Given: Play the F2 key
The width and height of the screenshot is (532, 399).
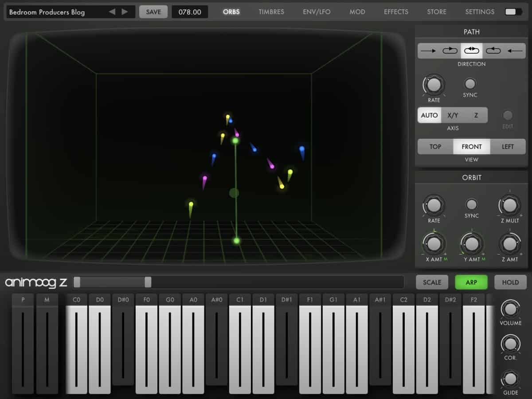Looking at the screenshot, I should [474, 344].
